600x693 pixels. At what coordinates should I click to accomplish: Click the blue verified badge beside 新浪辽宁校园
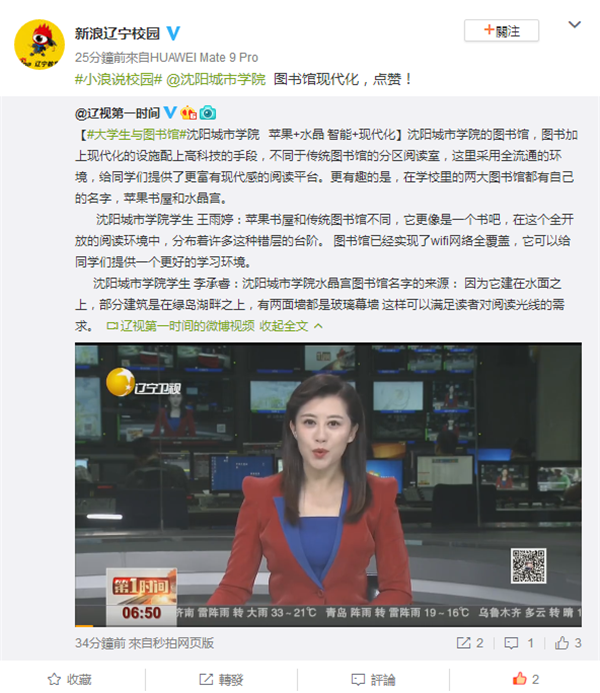tap(173, 33)
